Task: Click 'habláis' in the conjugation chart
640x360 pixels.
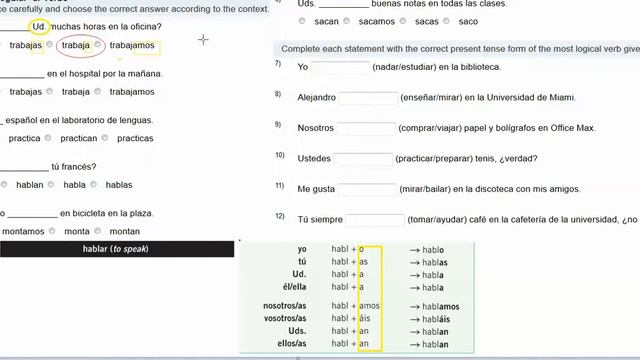Action: tap(436, 319)
